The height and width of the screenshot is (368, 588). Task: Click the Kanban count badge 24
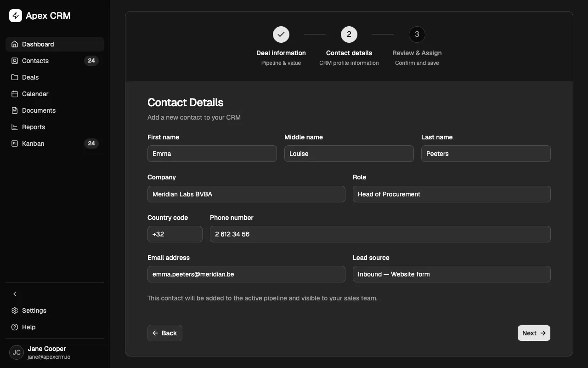91,144
